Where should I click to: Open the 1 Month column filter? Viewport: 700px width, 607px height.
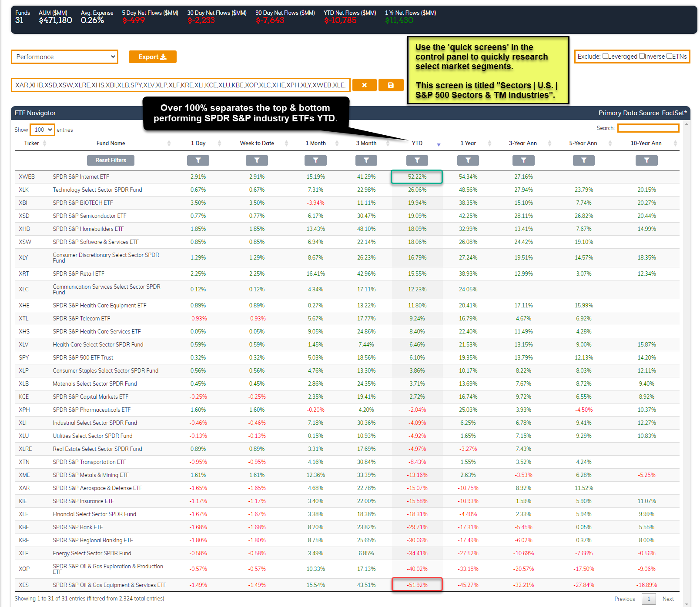[315, 160]
